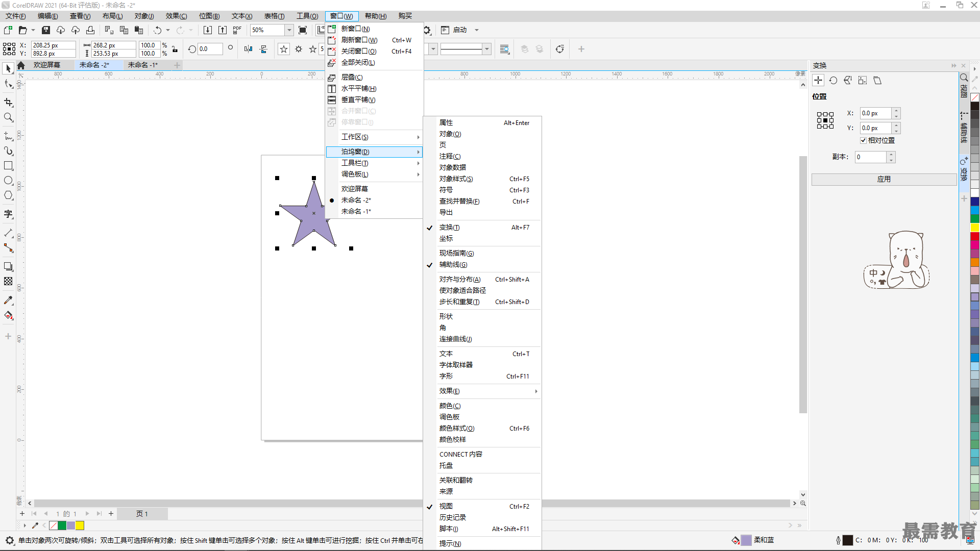Image resolution: width=980 pixels, height=551 pixels.
Task: Select the Pick tool in toolbox
Action: (8, 68)
